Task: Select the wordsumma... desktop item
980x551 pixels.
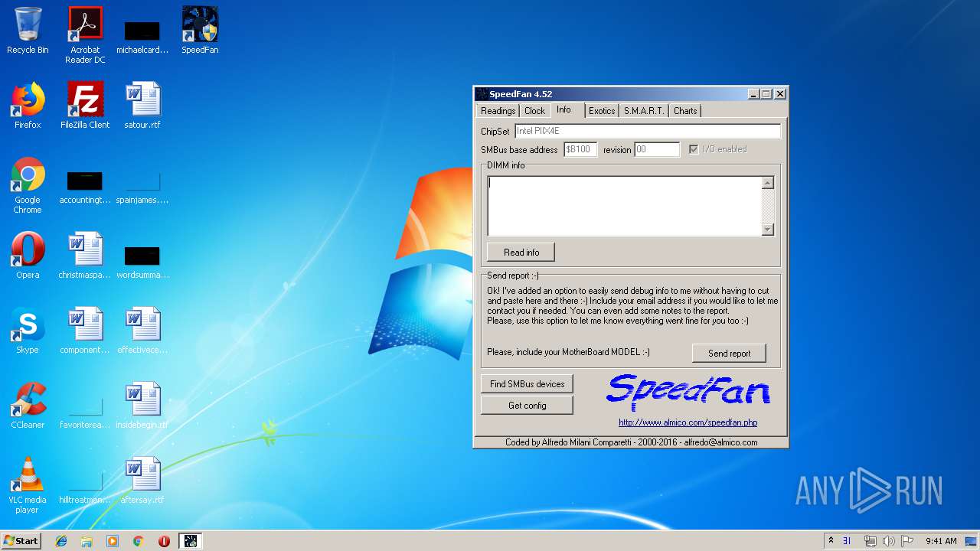Action: [x=142, y=262]
